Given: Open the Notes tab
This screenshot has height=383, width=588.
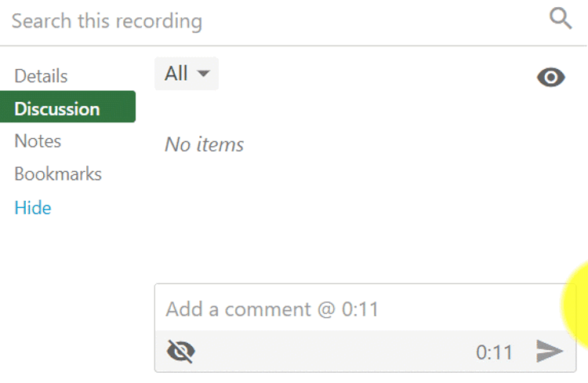Looking at the screenshot, I should 38,141.
